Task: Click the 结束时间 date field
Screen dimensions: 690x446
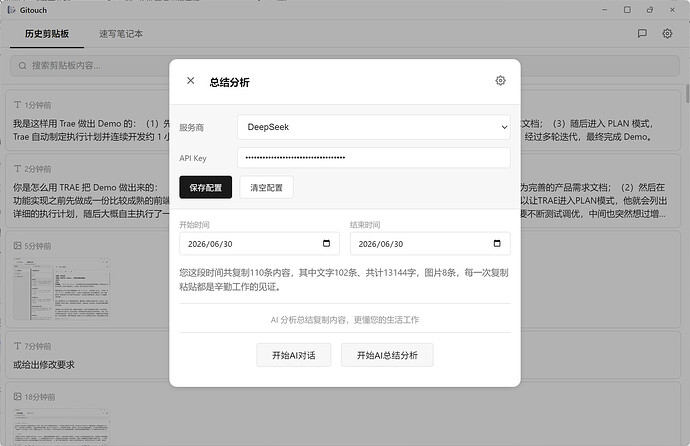Action: pyautogui.click(x=430, y=244)
